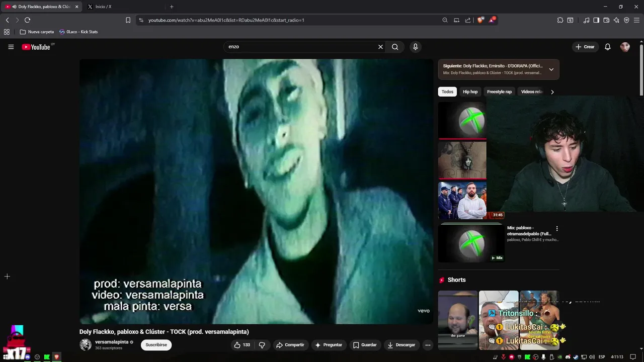This screenshot has height=362, width=644.
Task: Select the Freestyle rap filter chip
Action: click(499, 92)
